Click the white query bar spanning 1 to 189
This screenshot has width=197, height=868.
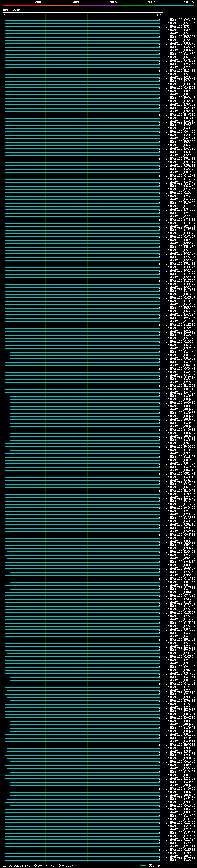tap(83, 13)
